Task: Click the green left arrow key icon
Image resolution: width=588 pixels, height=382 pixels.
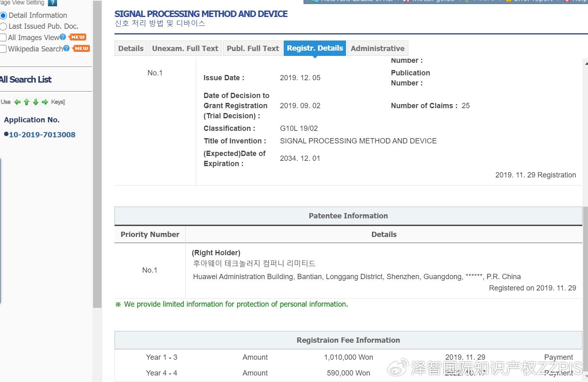Action: tap(17, 102)
